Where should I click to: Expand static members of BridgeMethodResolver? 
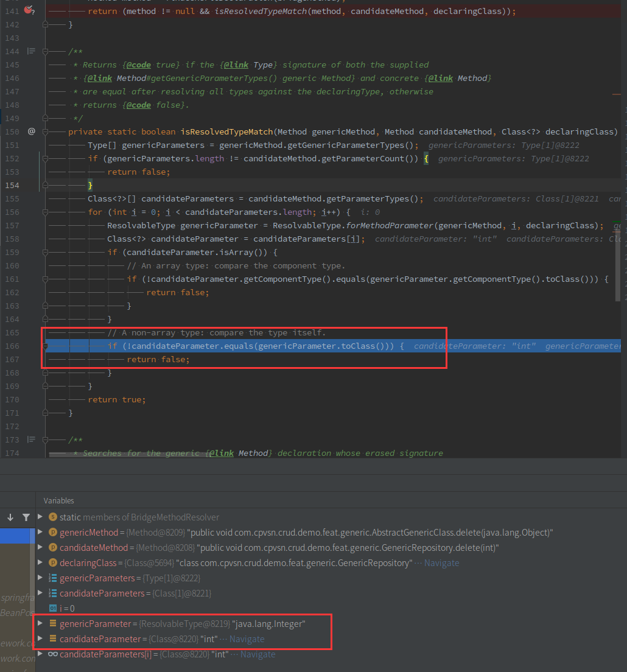click(40, 517)
